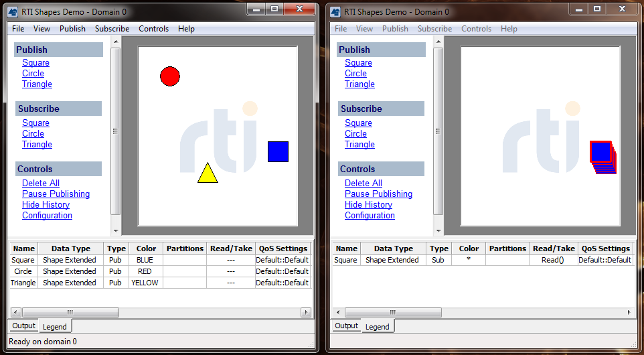Click Delete All in right window
644x355 pixels.
(x=364, y=184)
